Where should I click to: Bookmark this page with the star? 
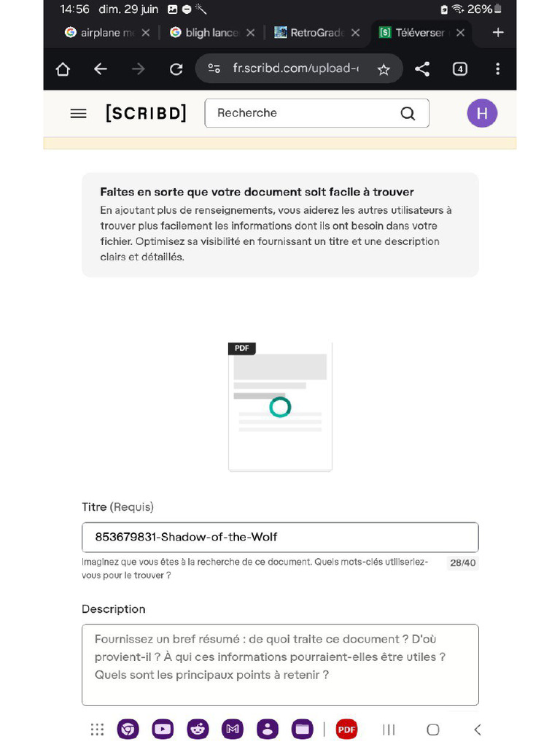pos(384,69)
